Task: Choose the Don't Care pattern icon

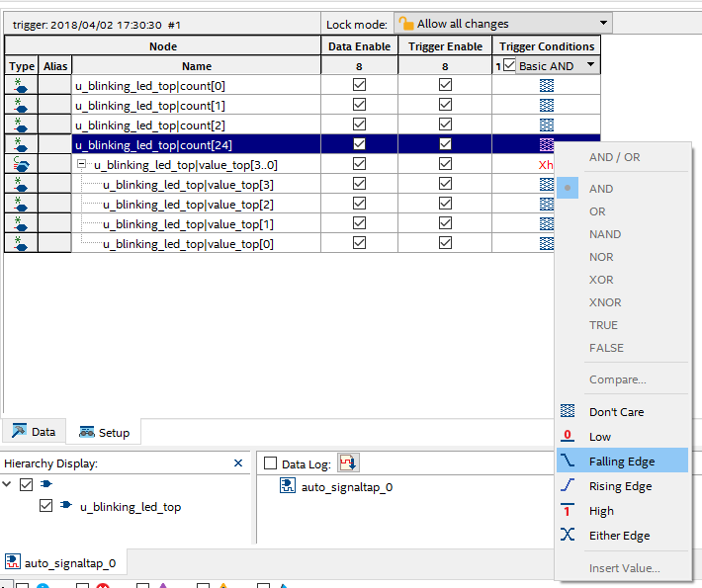Action: coord(568,412)
